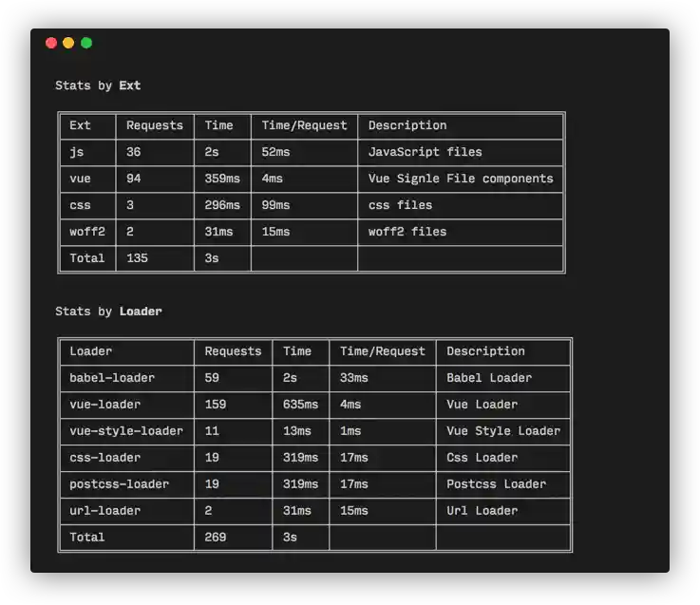
Task: Click the "Stats by Loader" heading
Action: 108,312
